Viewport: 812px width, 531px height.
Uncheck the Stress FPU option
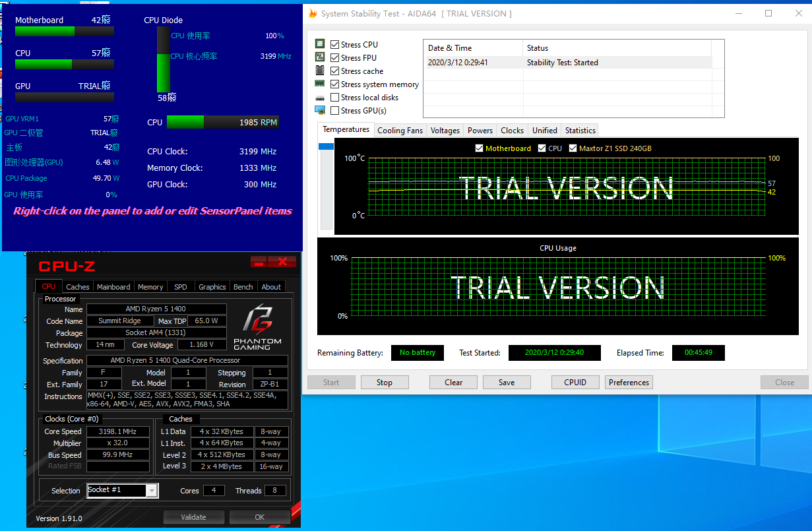click(335, 57)
